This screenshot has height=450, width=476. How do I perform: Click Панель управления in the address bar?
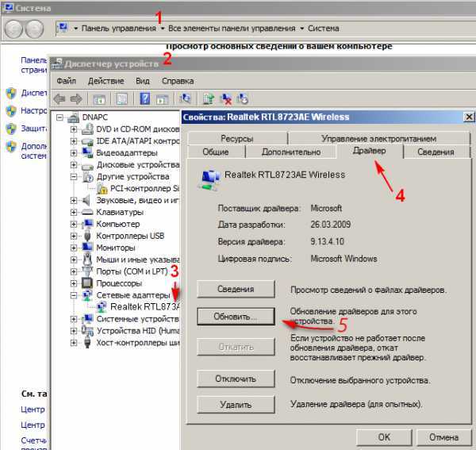(x=119, y=29)
